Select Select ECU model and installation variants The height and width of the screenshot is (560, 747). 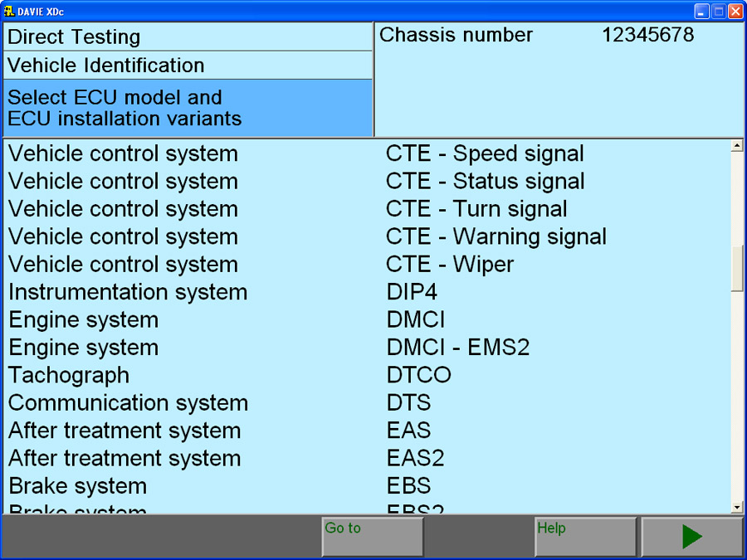188,108
